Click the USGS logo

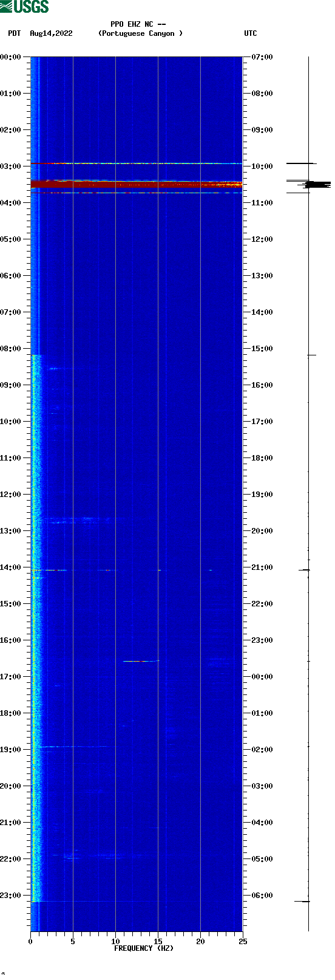(x=24, y=7)
